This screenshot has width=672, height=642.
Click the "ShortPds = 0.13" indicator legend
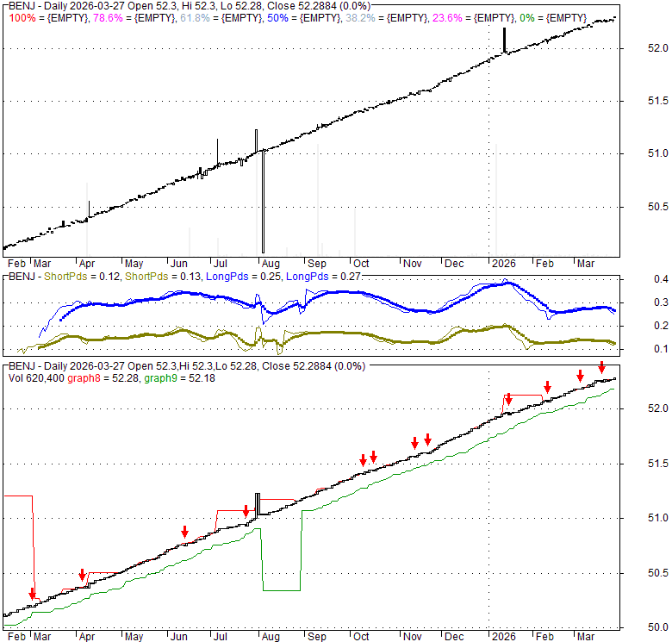[163, 277]
